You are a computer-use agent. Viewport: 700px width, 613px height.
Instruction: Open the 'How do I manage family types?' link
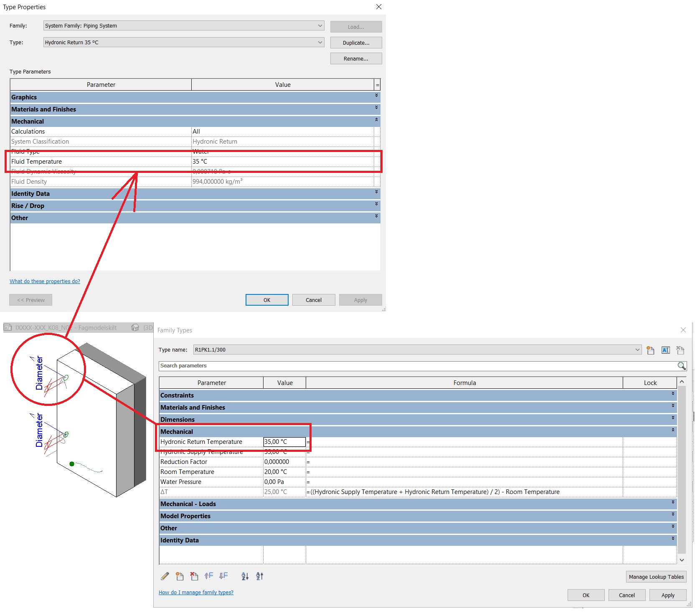195,592
